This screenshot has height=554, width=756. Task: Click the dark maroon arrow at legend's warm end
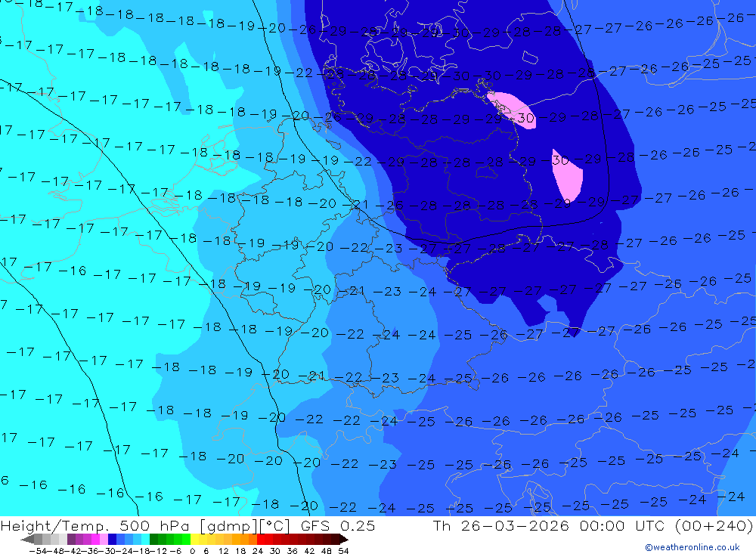(x=344, y=539)
